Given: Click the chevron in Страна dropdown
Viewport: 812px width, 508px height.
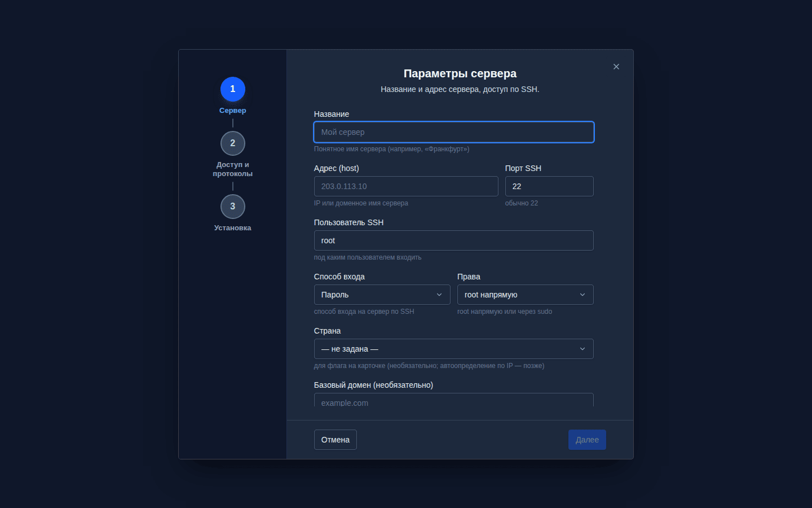Looking at the screenshot, I should (582, 349).
